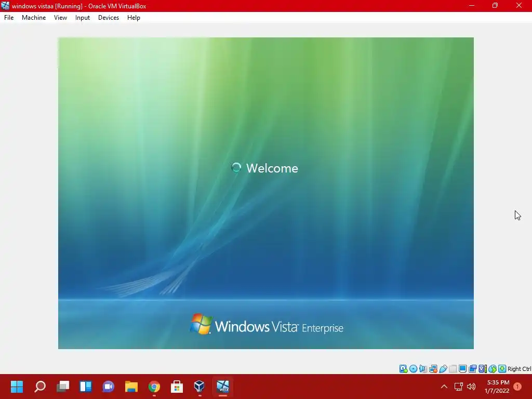The width and height of the screenshot is (532, 399).
Task: Open the Input menu
Action: point(83,18)
